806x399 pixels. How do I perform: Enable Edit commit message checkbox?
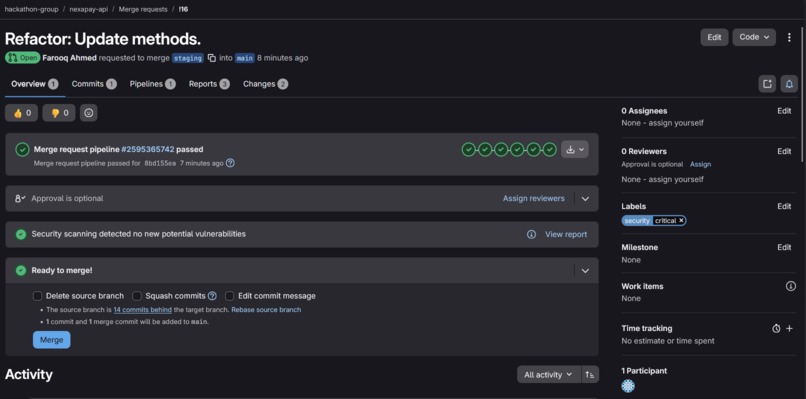(229, 296)
